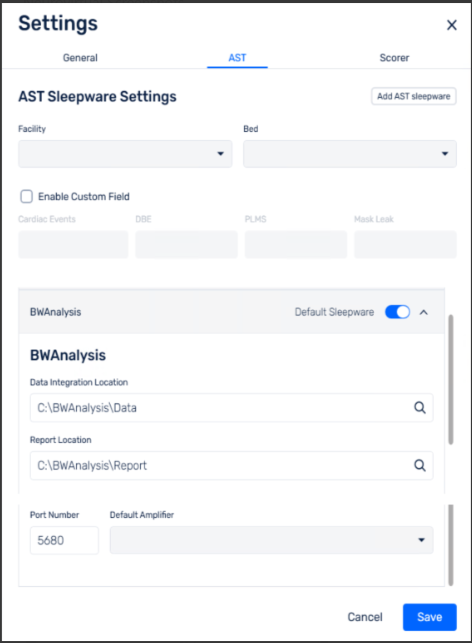Image resolution: width=472 pixels, height=643 pixels.
Task: Browse for Report Location folder
Action: [x=420, y=465]
